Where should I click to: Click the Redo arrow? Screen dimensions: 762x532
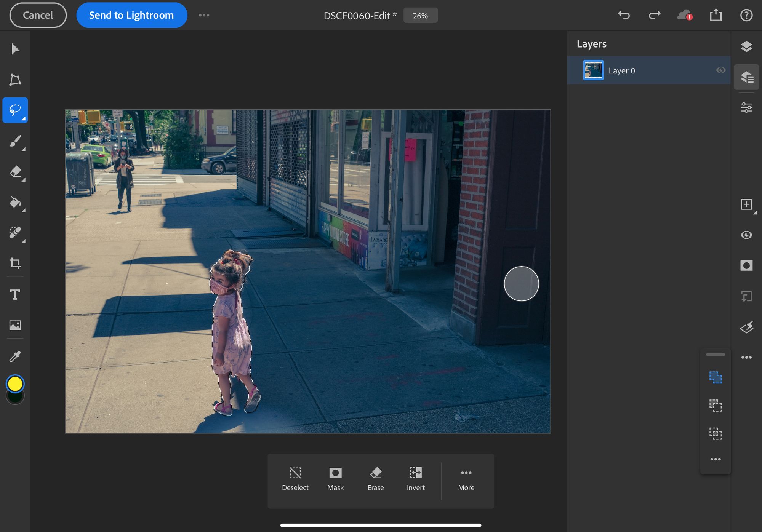654,15
